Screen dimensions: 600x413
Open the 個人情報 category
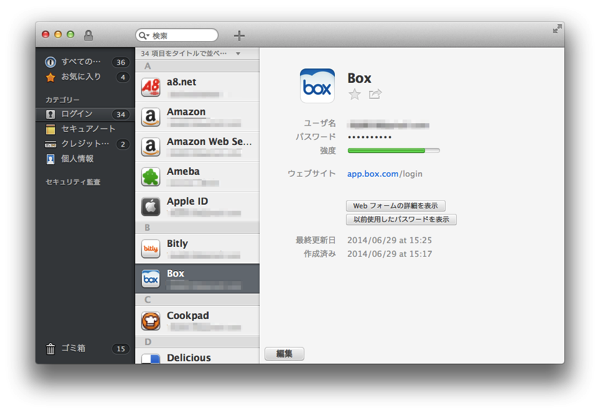(85, 159)
